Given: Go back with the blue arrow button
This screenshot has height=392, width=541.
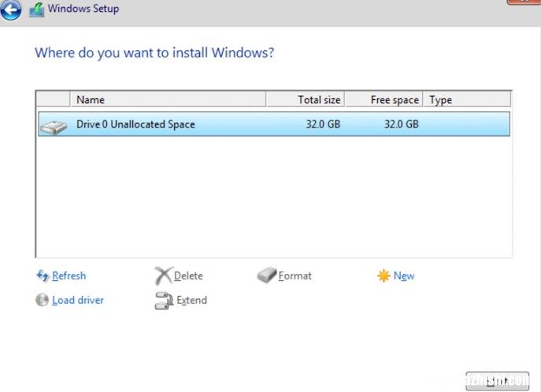Looking at the screenshot, I should click(11, 9).
